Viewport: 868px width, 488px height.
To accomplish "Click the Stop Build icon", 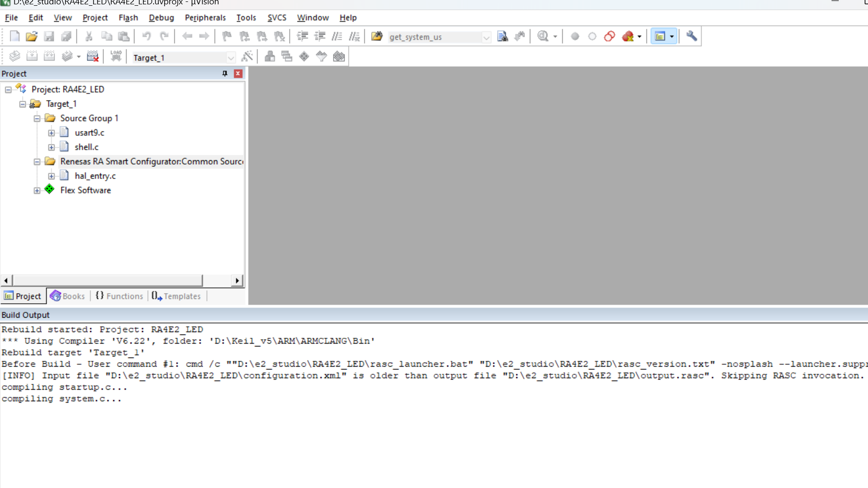I will (x=93, y=57).
